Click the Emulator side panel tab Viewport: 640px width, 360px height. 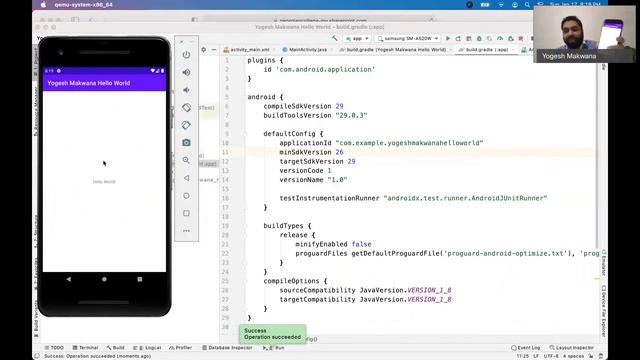tap(603, 262)
